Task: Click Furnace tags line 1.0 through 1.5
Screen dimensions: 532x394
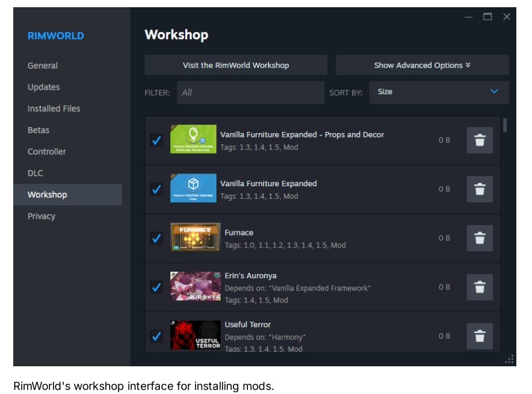Action: pyautogui.click(x=285, y=245)
